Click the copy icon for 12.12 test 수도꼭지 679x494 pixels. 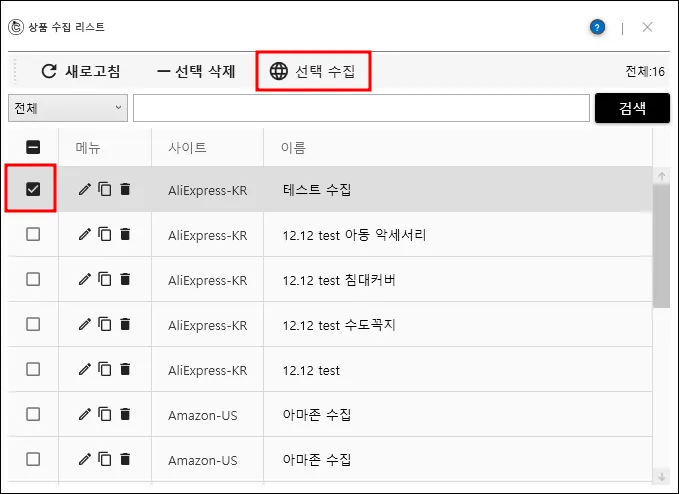105,324
